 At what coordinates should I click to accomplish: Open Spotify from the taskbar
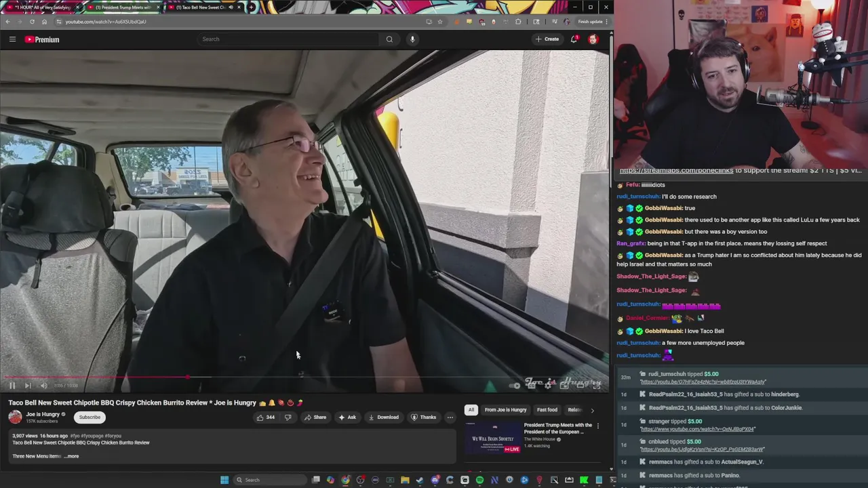(x=479, y=480)
